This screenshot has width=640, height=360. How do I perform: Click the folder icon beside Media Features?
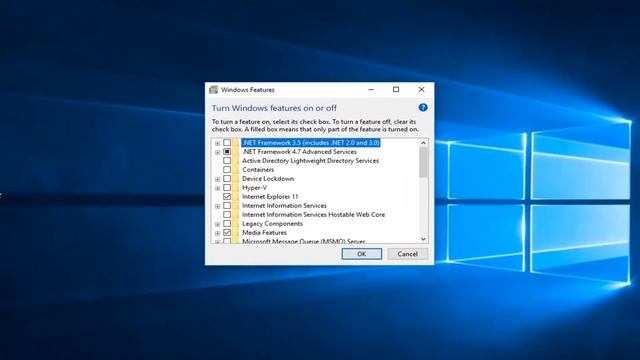(236, 233)
